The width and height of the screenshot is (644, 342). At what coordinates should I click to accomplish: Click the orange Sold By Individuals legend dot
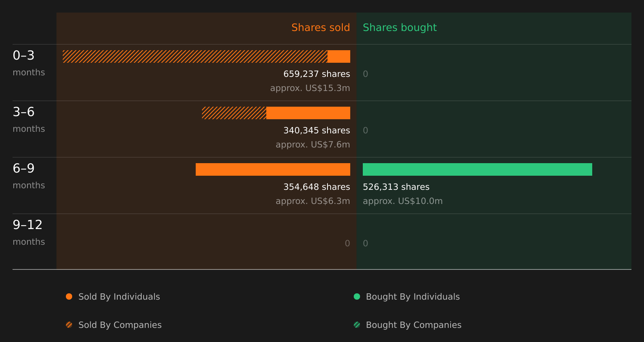(x=69, y=297)
